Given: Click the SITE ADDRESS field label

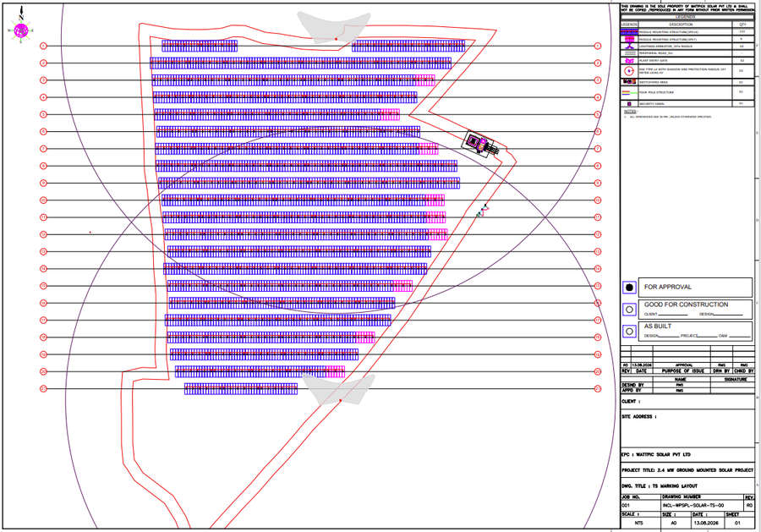Looking at the screenshot, I should click(639, 416).
